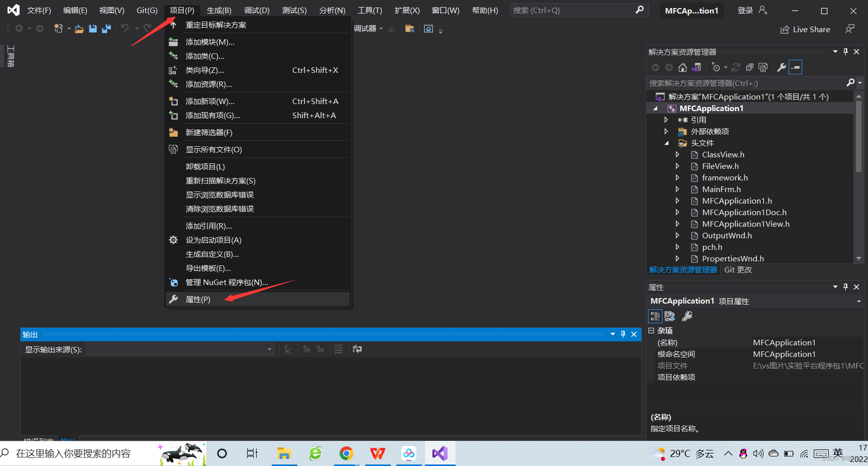
Task: Expand the 外部依赖项 node
Action: point(666,131)
